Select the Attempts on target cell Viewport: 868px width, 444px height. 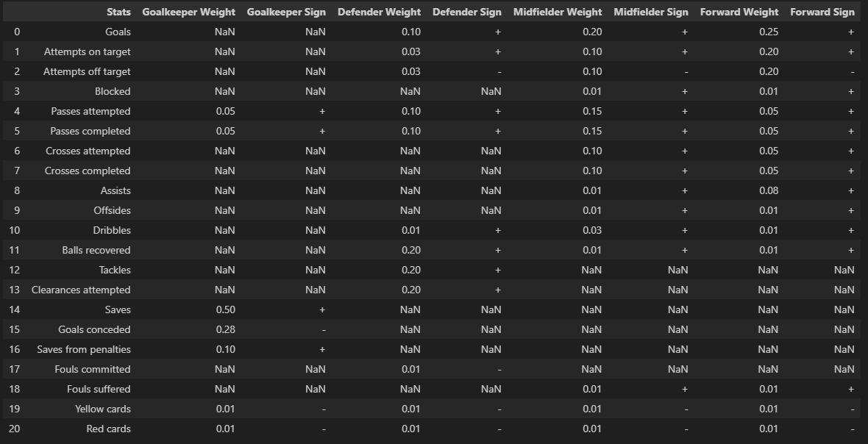pos(87,51)
